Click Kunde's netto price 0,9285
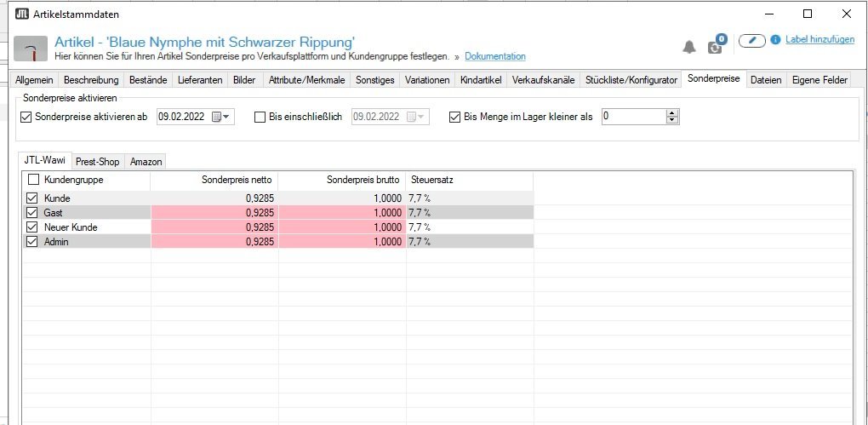Image resolution: width=868 pixels, height=425 pixels. pyautogui.click(x=261, y=198)
